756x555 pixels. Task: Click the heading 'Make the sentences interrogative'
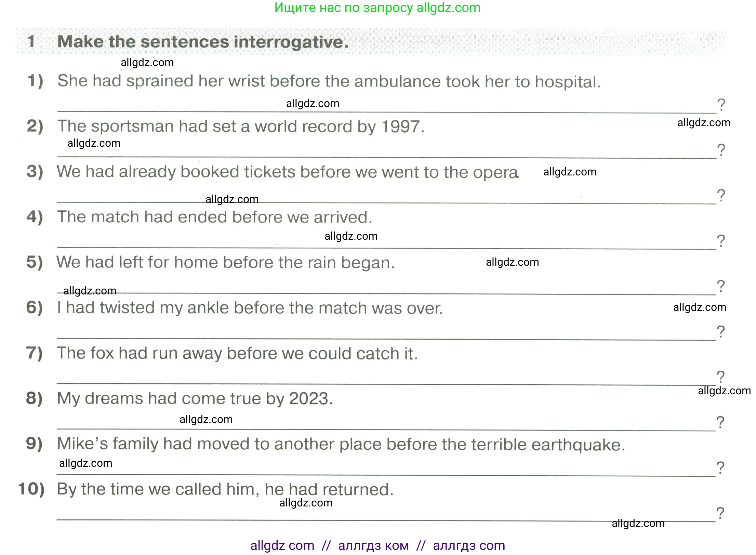[x=203, y=42]
